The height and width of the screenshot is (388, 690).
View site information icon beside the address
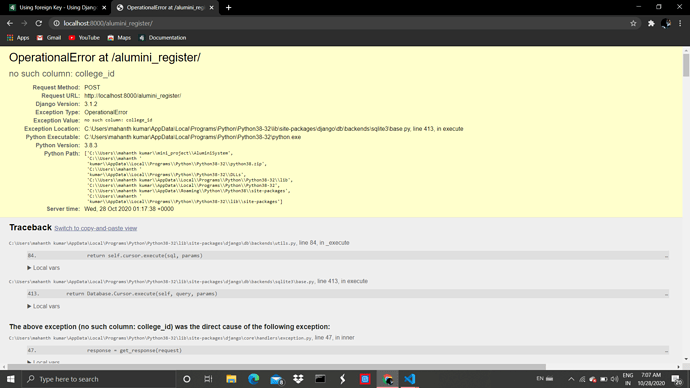coord(56,23)
